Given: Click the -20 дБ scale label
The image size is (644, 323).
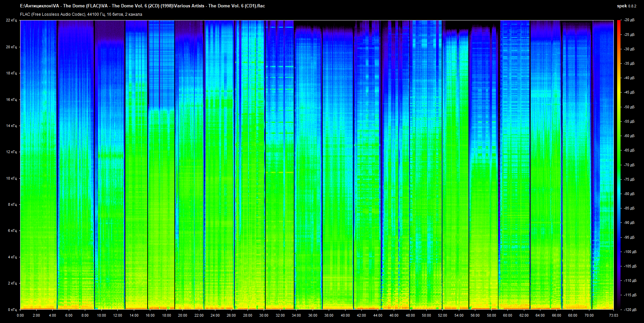Looking at the screenshot, I should click(629, 20).
